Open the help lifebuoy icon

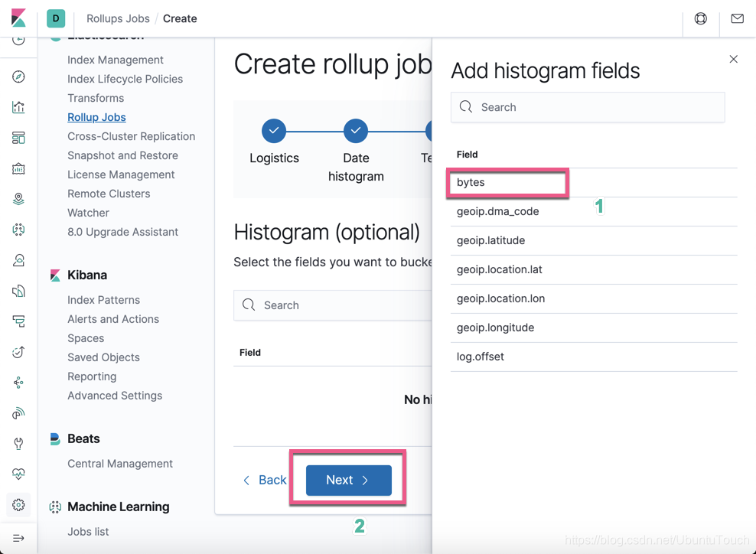(701, 18)
